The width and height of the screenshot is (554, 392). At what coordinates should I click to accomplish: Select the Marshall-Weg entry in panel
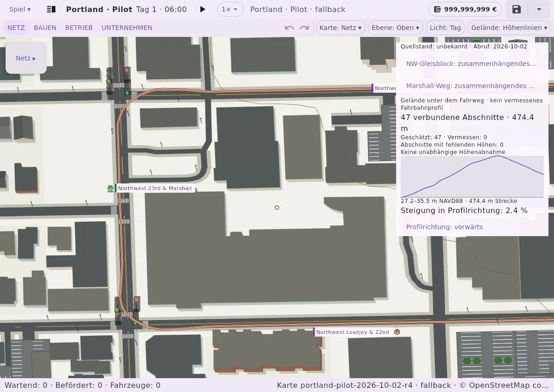470,86
